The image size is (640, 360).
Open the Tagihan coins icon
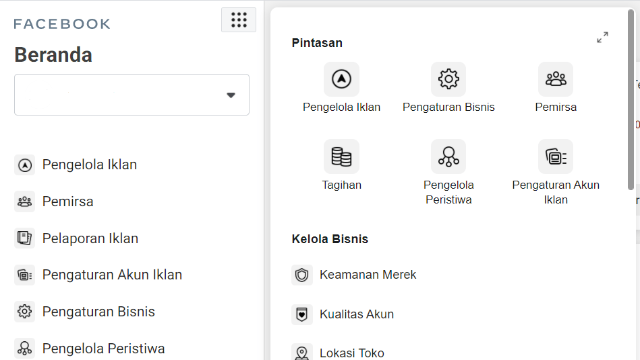pyautogui.click(x=342, y=157)
